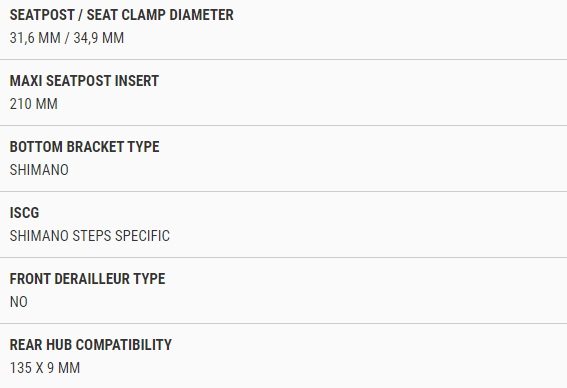Click the Maxi Seatpost Insert heading
The width and height of the screenshot is (567, 388).
[84, 81]
